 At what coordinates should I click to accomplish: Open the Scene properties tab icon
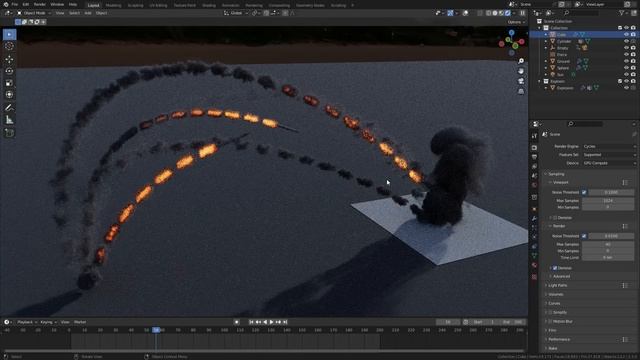click(x=534, y=176)
